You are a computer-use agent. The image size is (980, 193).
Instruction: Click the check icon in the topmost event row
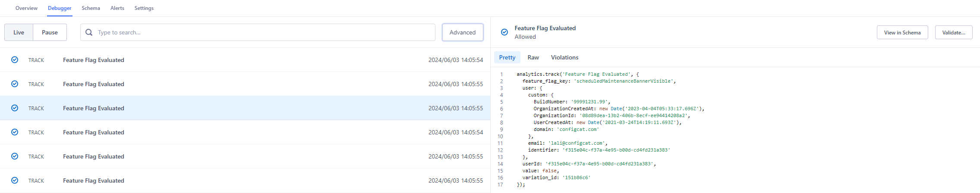pyautogui.click(x=15, y=60)
